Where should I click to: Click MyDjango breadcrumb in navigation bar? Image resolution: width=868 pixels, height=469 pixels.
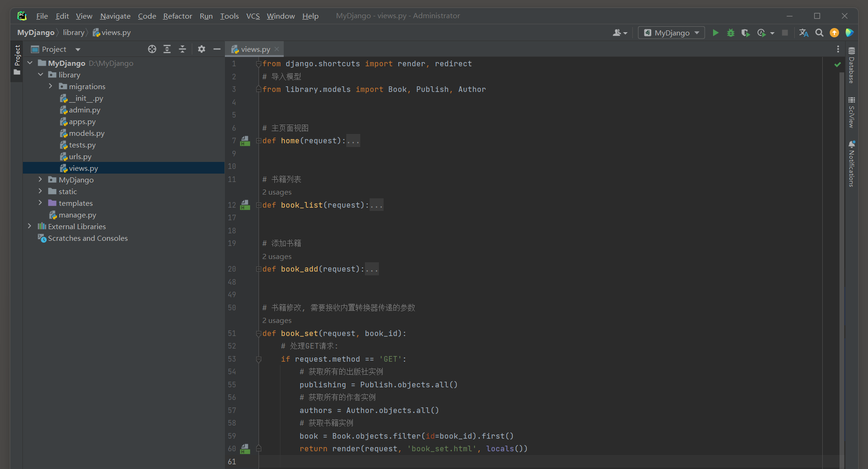pyautogui.click(x=36, y=33)
